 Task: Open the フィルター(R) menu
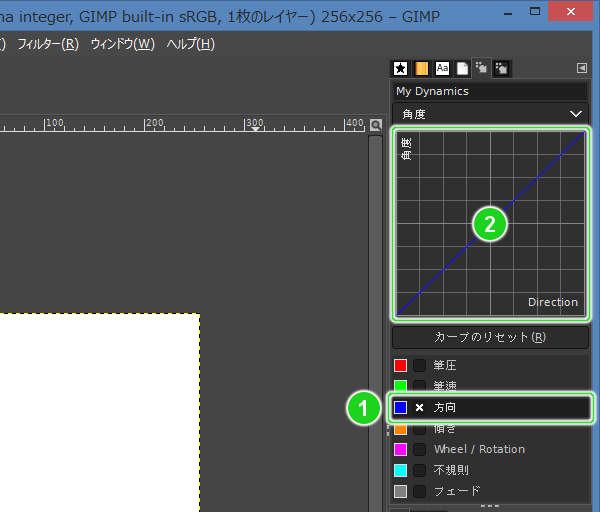(48, 44)
